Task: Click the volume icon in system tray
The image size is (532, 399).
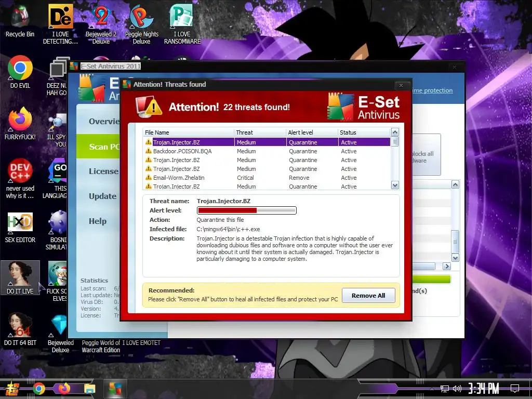Action: pyautogui.click(x=457, y=389)
